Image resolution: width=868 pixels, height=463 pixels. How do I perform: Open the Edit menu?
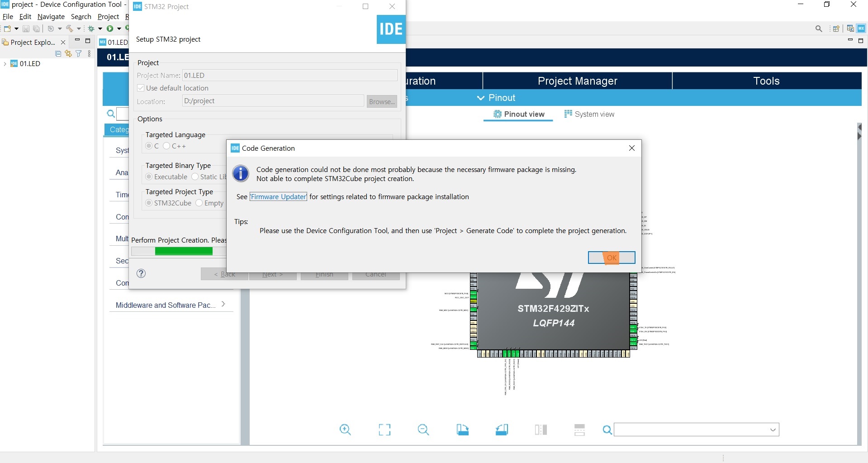25,17
